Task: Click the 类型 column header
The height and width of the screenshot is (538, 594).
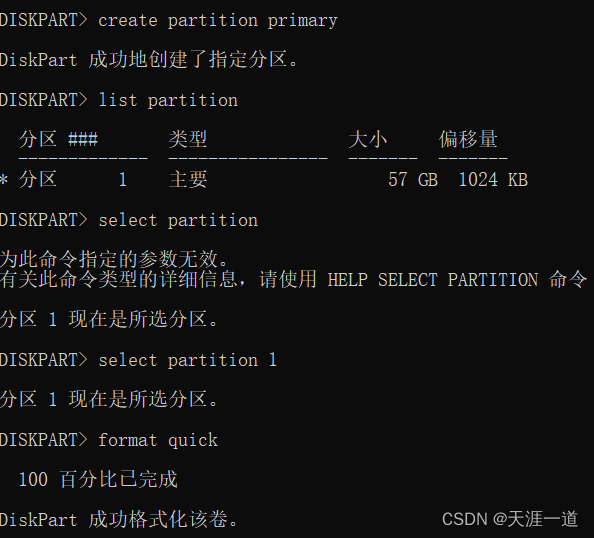Action: [x=188, y=139]
